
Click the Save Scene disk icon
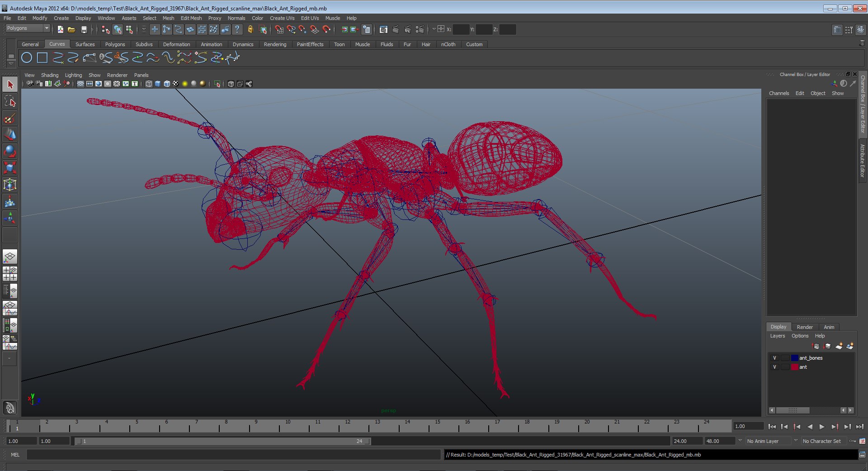84,29
